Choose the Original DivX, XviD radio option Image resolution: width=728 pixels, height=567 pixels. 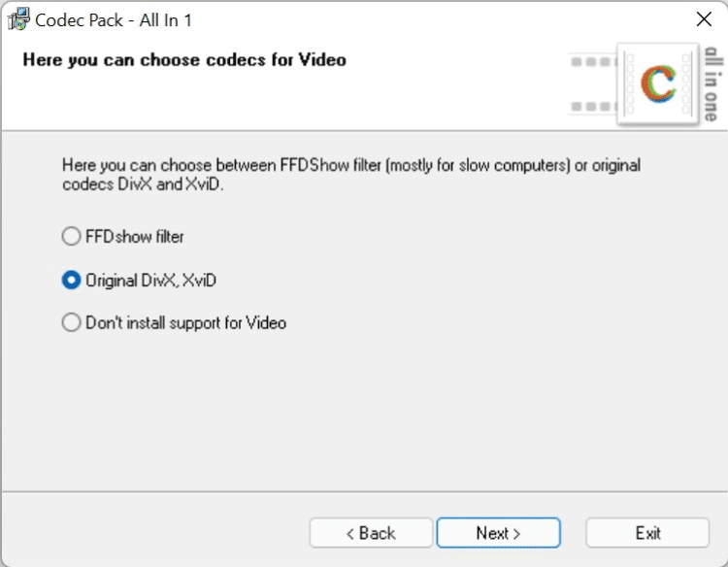click(71, 280)
